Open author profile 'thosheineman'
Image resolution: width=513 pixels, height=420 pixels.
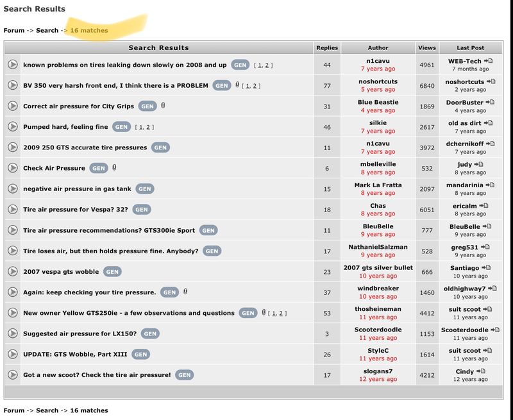[378, 309]
